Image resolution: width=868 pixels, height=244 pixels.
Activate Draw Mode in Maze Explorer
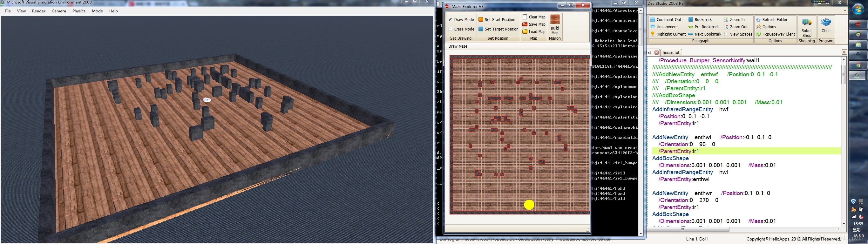click(461, 20)
